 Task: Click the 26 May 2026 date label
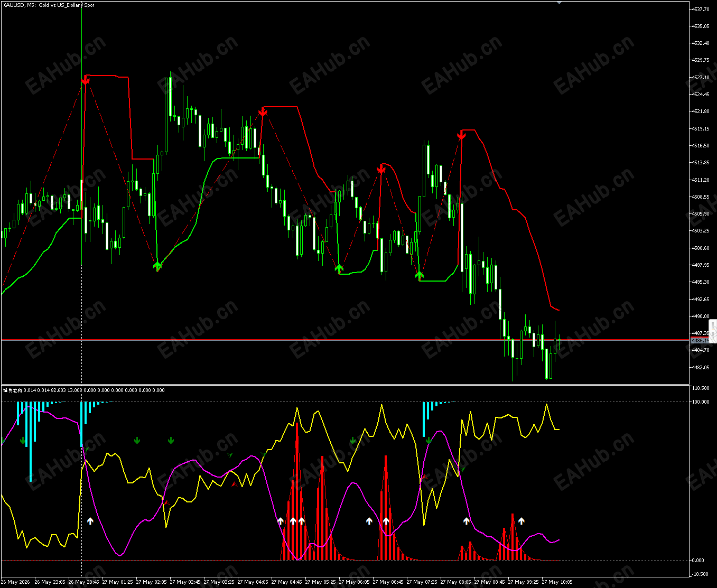click(15, 582)
